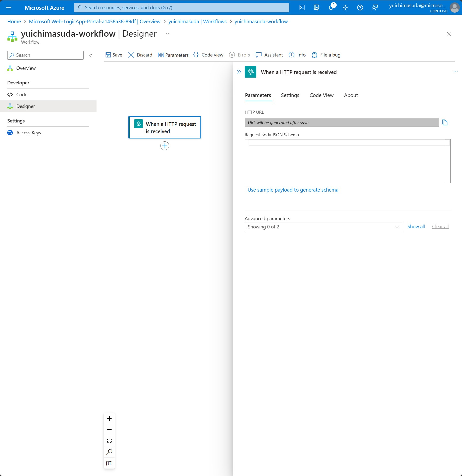View Azure notifications bell
The height and width of the screenshot is (476, 462).
[x=331, y=7]
